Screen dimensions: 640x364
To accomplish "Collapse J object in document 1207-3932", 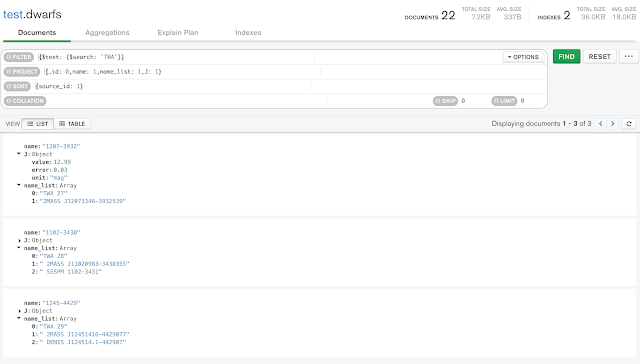I will [19, 154].
